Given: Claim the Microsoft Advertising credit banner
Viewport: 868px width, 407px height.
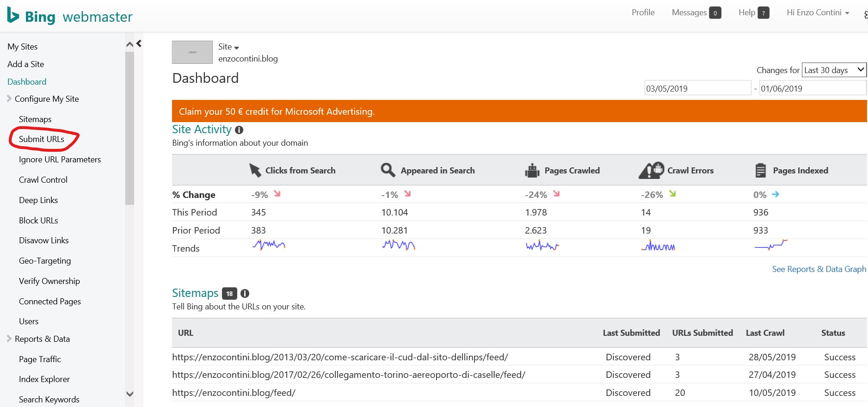Looking at the screenshot, I should click(277, 111).
